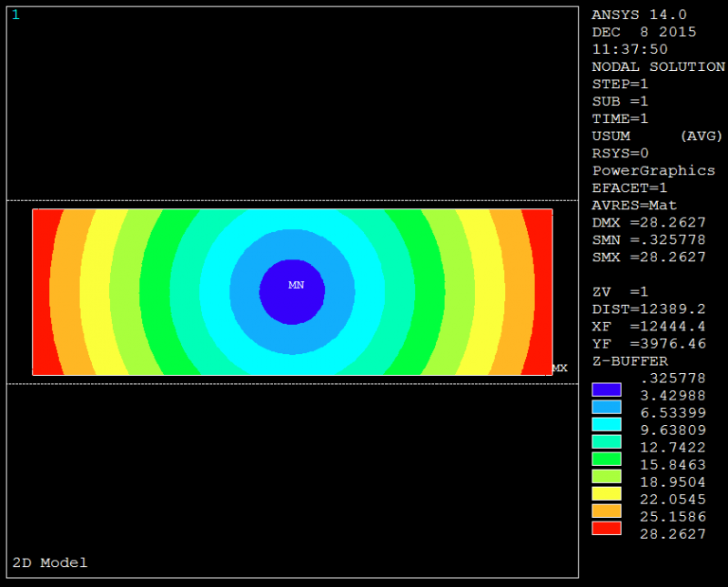Pick the yellow legend color box
Screen dimensions: 728x587
pos(606,493)
